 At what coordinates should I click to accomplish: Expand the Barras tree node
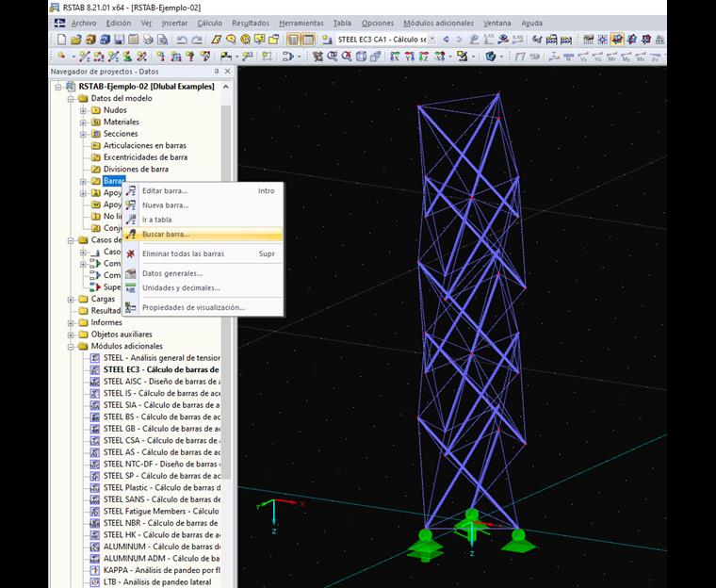(x=83, y=181)
